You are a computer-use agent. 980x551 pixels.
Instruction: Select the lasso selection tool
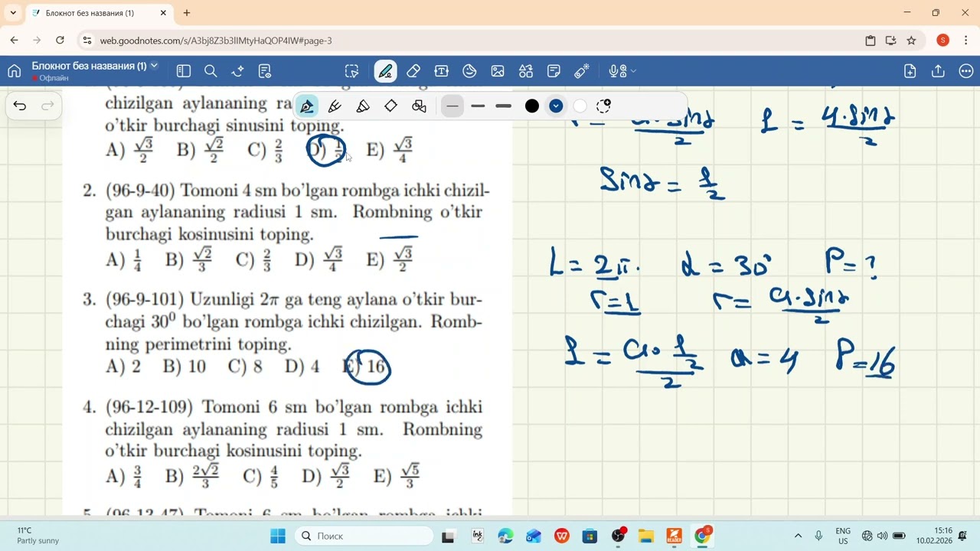pos(352,71)
